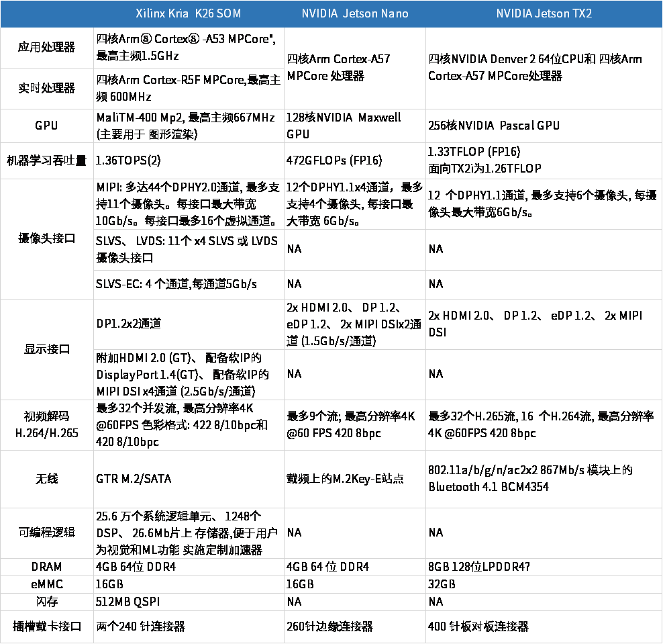This screenshot has height=644, width=663.
Task: Click the Cortex-R5F MPCore 600MHz cell
Action: pos(188,89)
